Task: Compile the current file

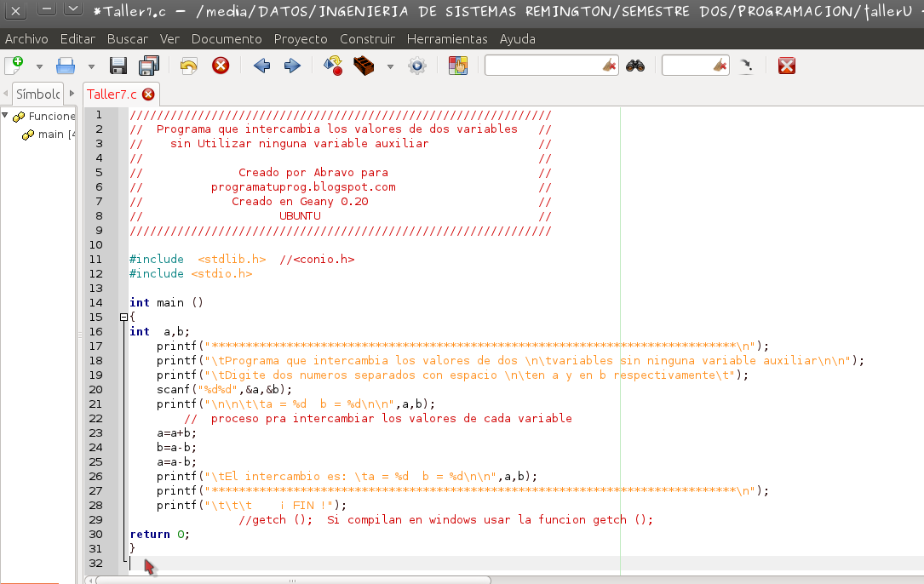Action: click(332, 66)
